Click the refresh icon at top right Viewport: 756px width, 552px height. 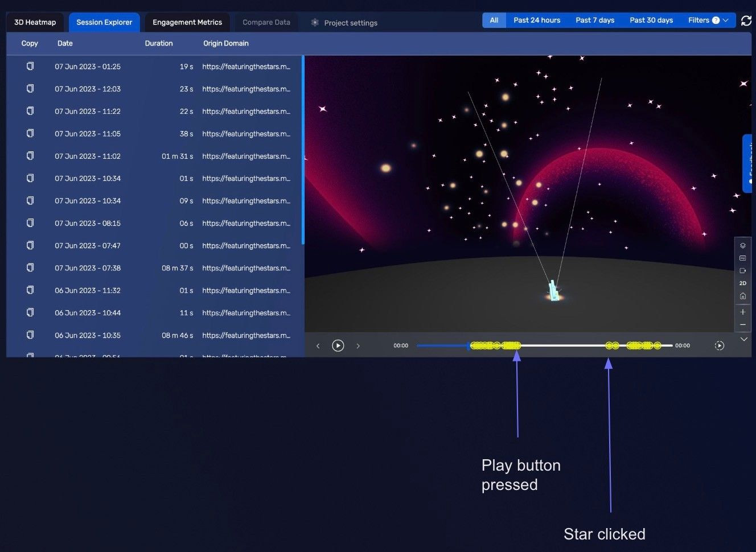click(746, 20)
